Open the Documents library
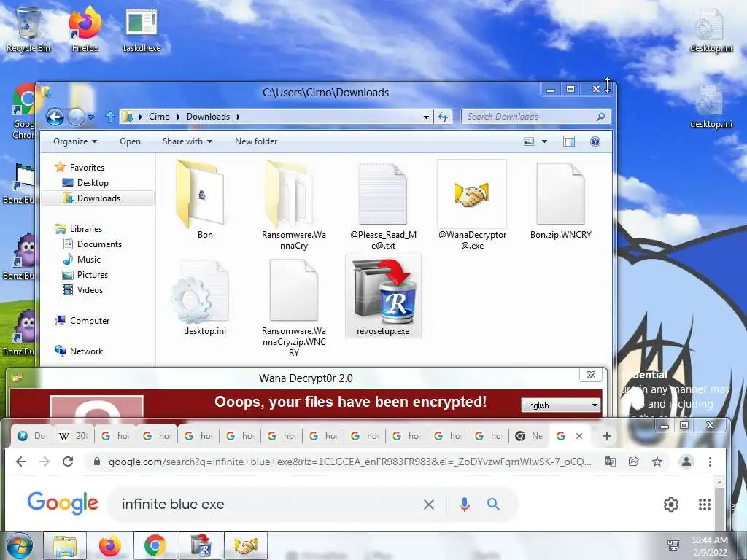 (93, 244)
